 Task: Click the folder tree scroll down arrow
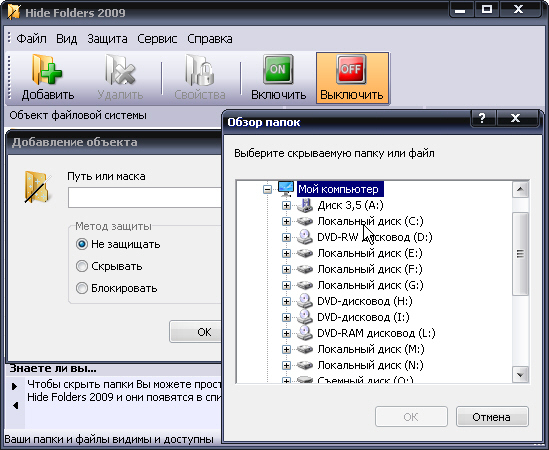pyautogui.click(x=520, y=375)
